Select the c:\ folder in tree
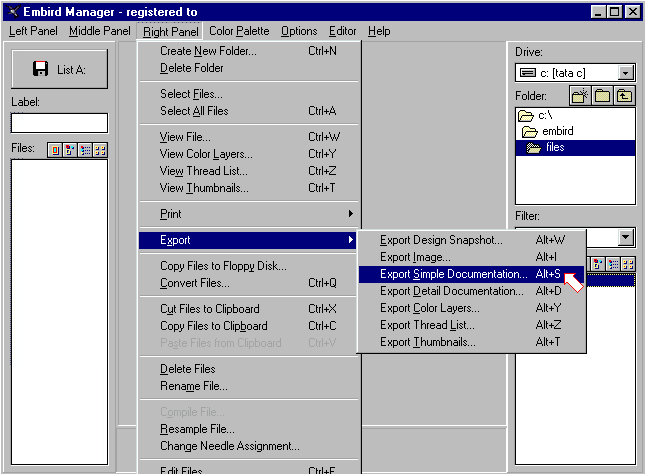 575,116
